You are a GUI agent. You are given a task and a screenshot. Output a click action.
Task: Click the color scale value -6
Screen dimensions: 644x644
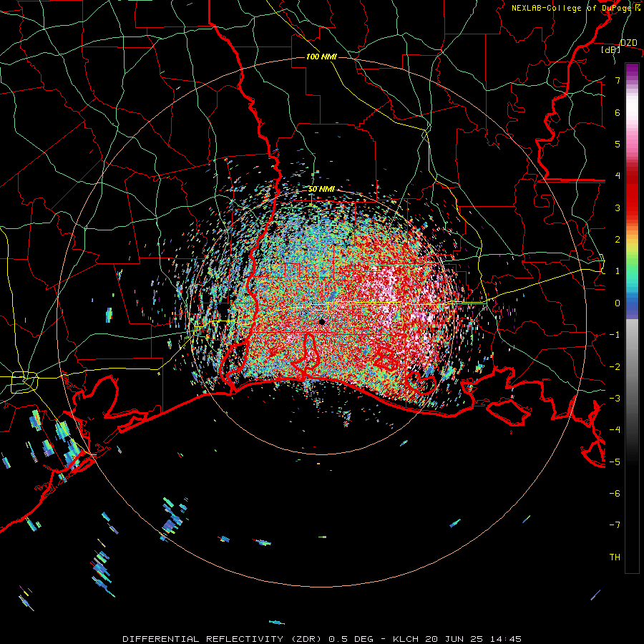pos(615,494)
